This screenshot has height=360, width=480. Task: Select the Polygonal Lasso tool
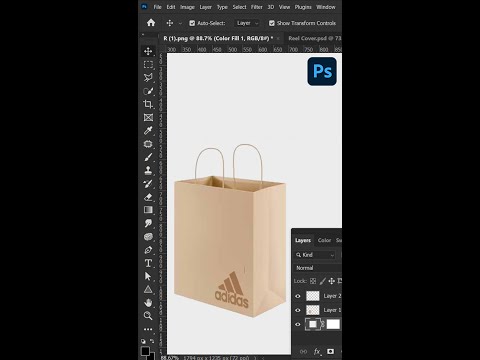148,77
